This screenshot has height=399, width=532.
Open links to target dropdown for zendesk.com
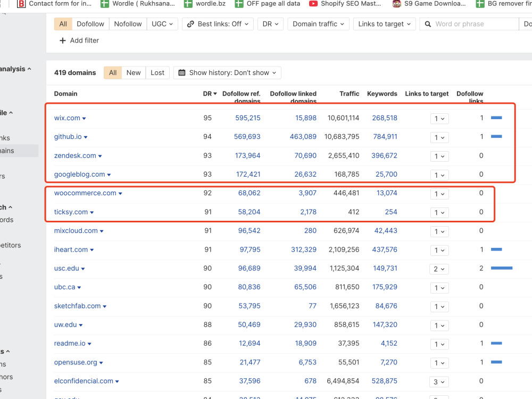[x=439, y=156]
